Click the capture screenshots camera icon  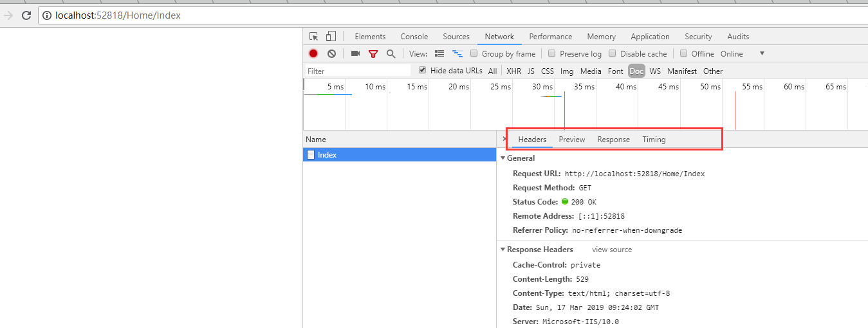click(355, 54)
